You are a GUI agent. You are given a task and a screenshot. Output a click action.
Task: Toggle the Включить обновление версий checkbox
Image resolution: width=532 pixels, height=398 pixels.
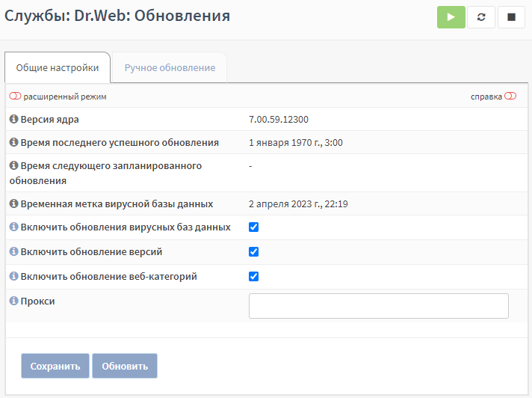click(253, 251)
